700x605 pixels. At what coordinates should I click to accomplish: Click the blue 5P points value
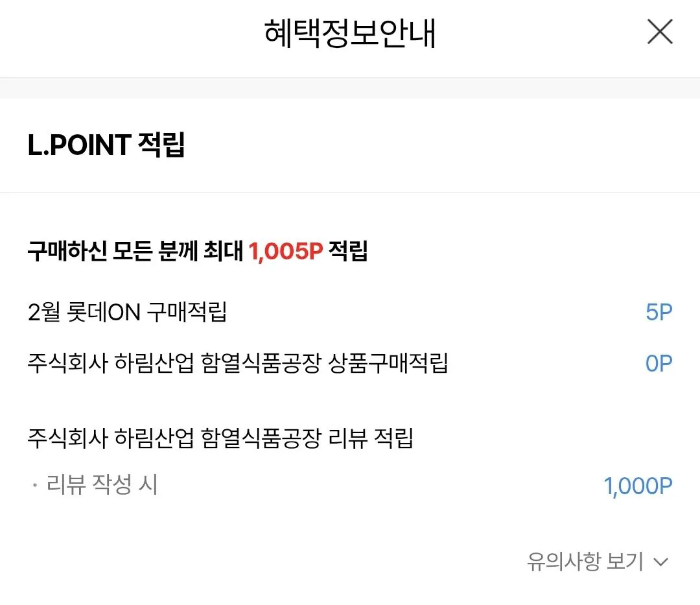tap(659, 313)
